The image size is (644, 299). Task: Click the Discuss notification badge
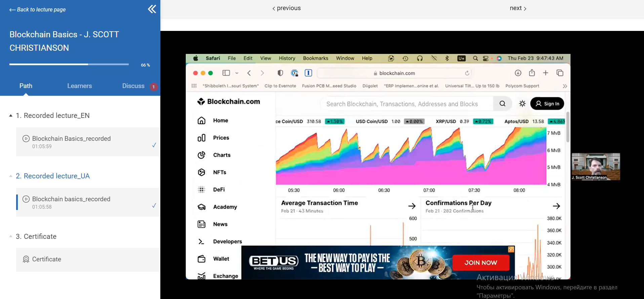pyautogui.click(x=154, y=87)
